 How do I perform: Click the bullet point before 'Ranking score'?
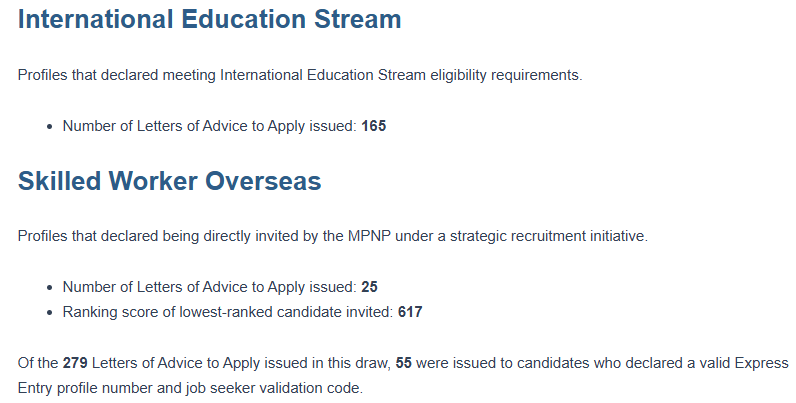(x=49, y=312)
